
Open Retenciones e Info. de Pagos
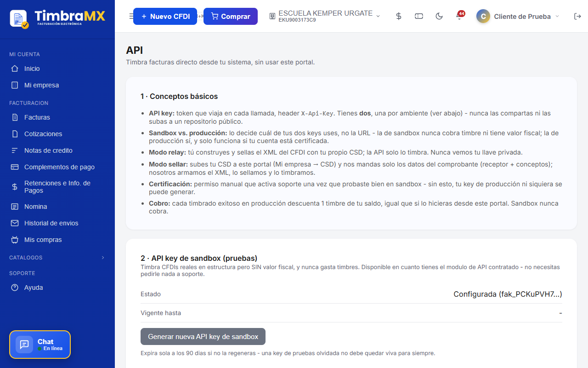pyautogui.click(x=57, y=187)
